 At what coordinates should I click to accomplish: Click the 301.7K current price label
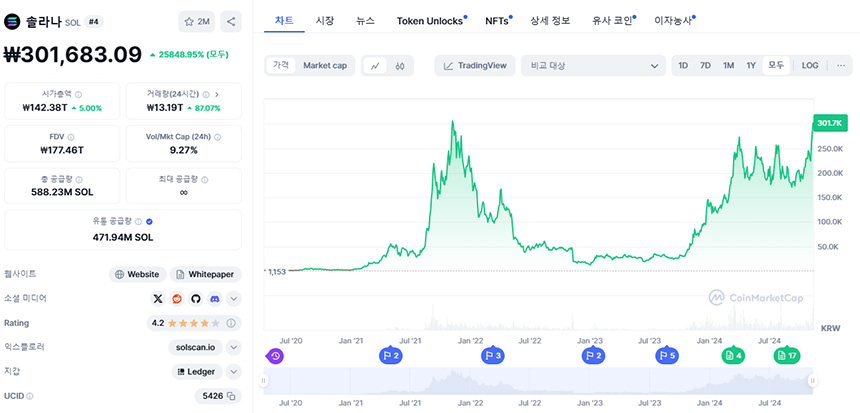[829, 123]
